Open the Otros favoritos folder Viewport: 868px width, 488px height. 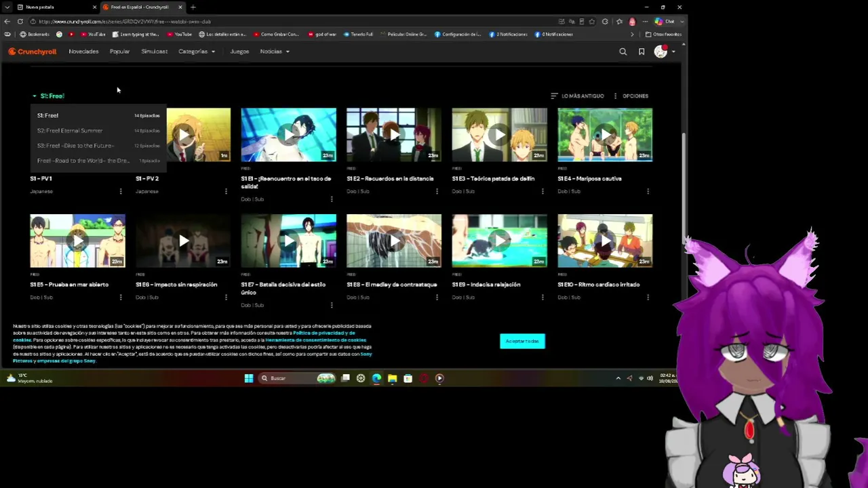[x=664, y=35]
